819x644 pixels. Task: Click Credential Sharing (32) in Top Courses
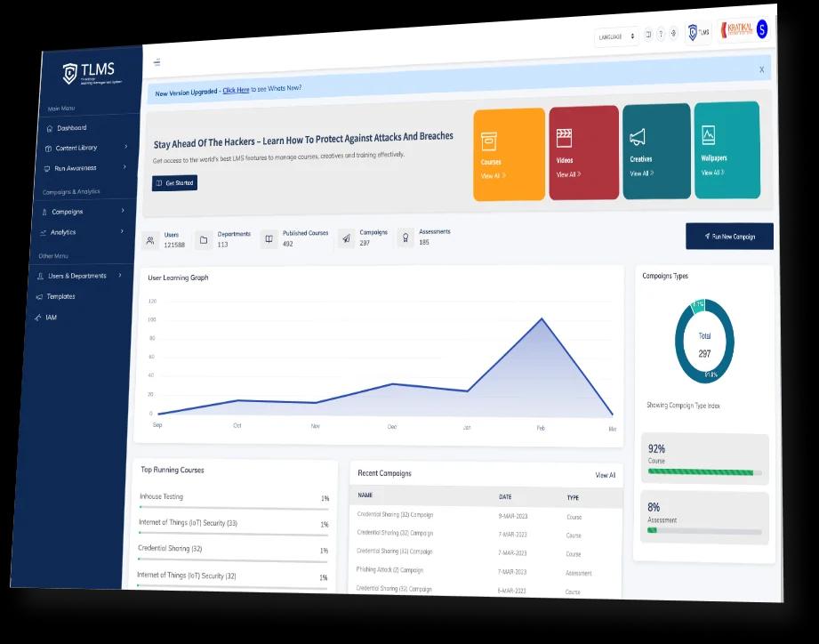click(170, 548)
